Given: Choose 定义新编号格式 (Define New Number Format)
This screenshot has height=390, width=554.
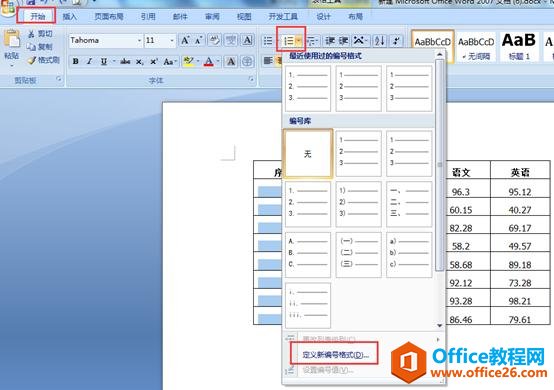Looking at the screenshot, I should 335,355.
